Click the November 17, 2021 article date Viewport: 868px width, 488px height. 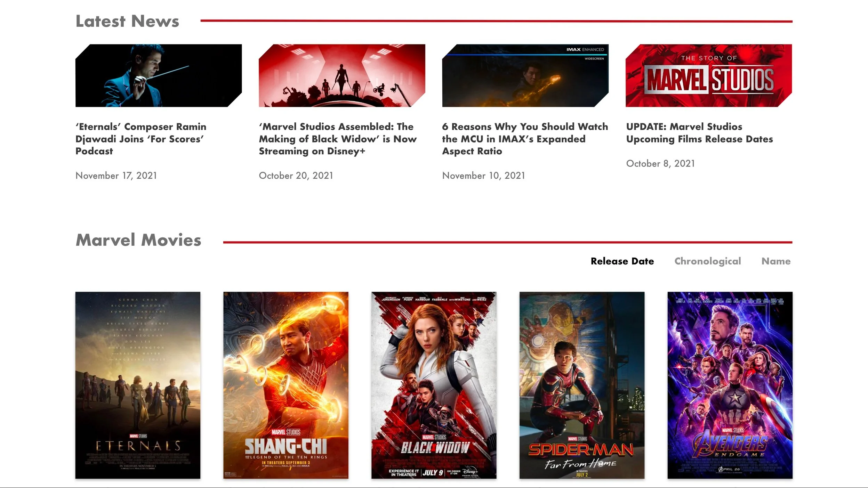pyautogui.click(x=116, y=176)
